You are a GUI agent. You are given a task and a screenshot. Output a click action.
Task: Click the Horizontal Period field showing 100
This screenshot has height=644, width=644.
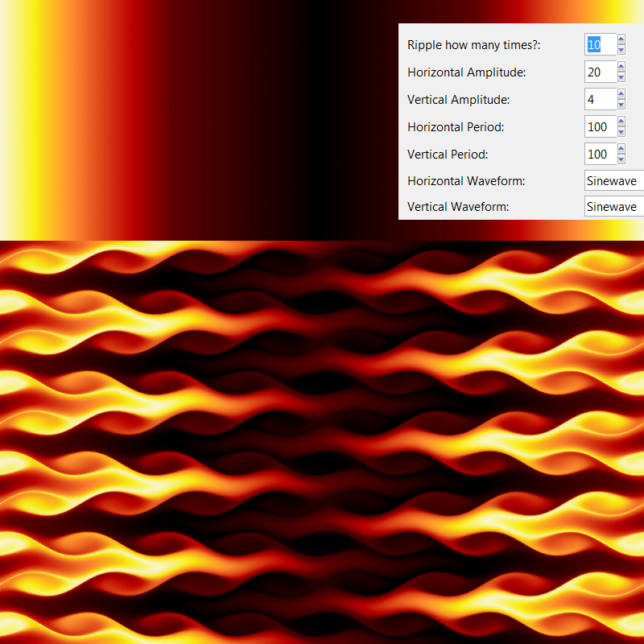pyautogui.click(x=601, y=126)
